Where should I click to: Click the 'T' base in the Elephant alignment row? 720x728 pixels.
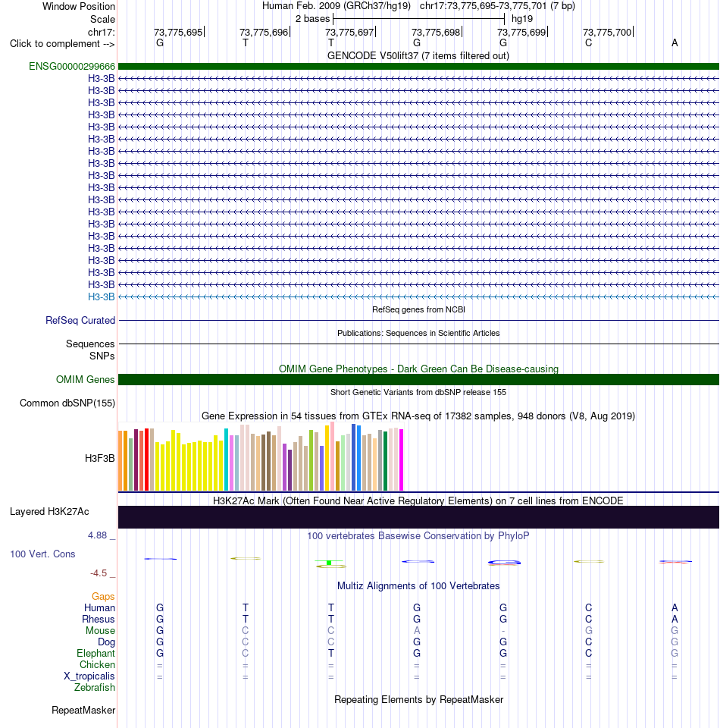(330, 653)
